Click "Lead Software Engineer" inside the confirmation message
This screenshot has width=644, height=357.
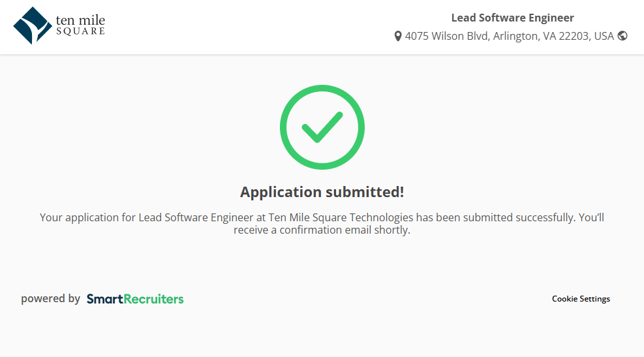coord(195,217)
